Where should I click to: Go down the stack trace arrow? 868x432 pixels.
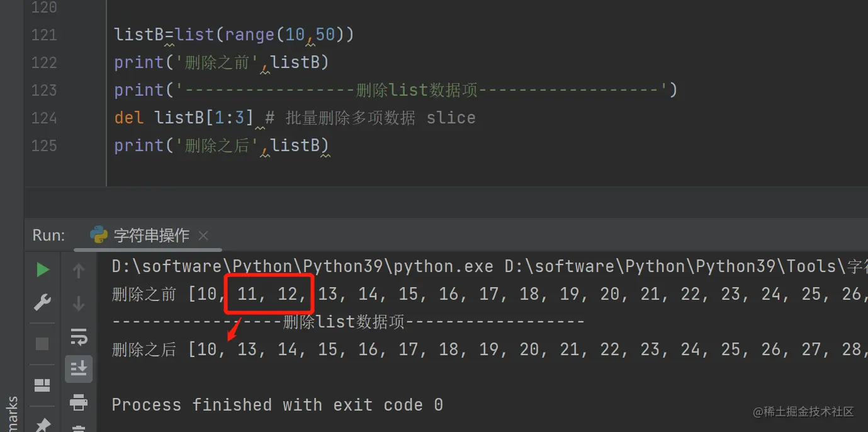[79, 304]
